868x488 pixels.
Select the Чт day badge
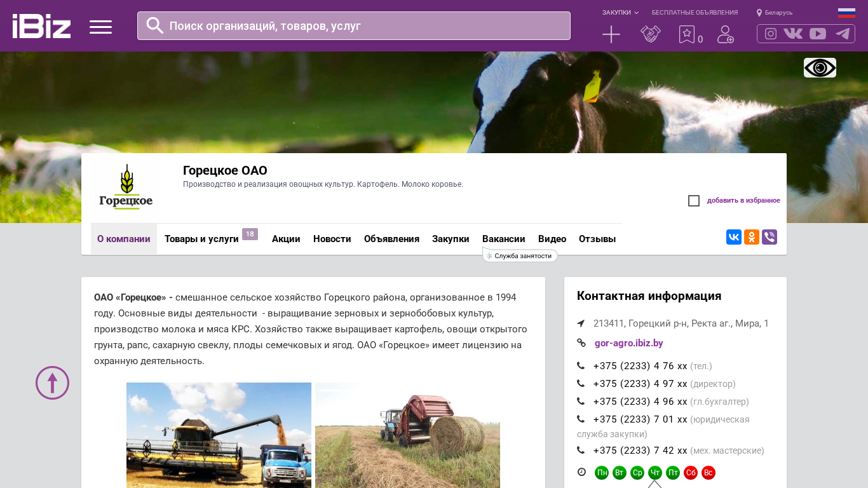tap(655, 473)
